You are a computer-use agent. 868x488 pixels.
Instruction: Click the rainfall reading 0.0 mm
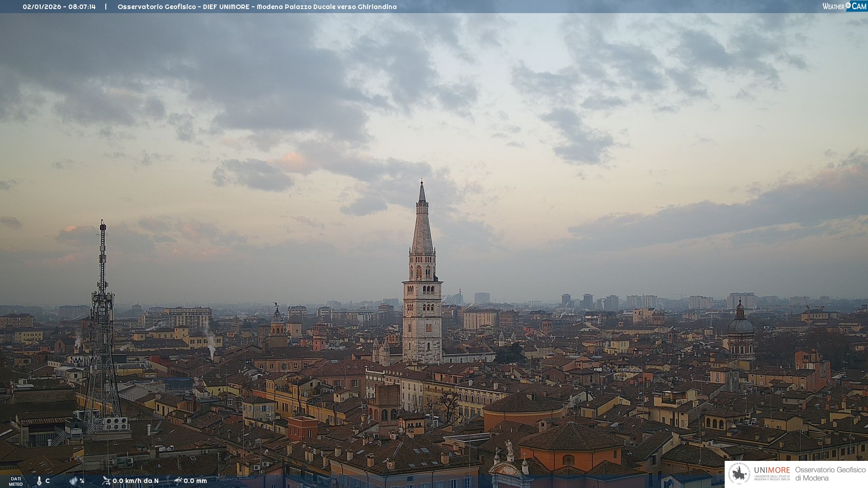click(195, 481)
